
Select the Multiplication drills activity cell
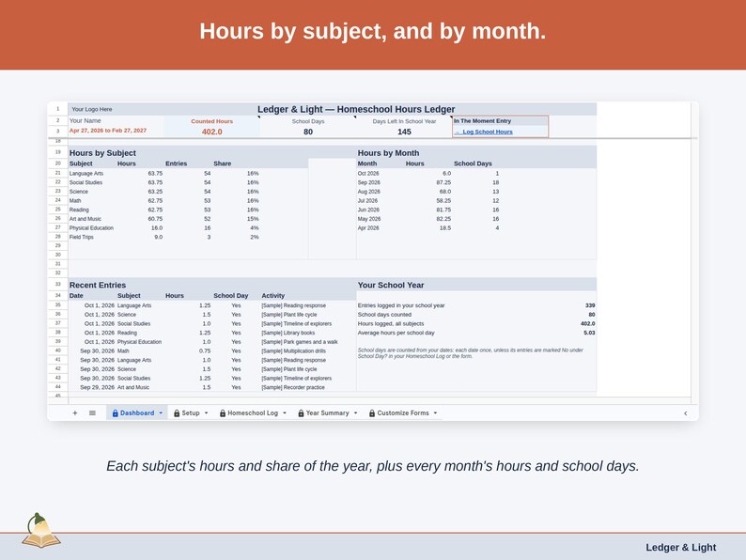293,350
